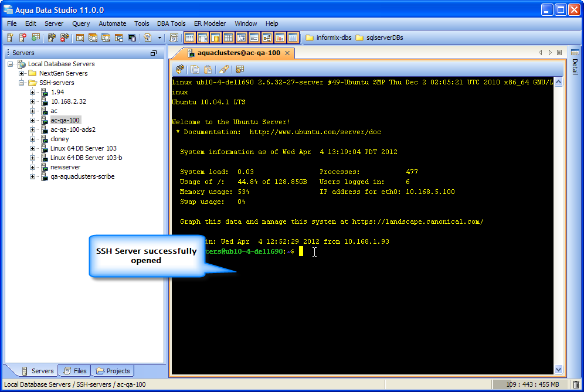Image resolution: width=584 pixels, height=392 pixels.
Task: Click the server icon with red minus
Action: [23, 38]
